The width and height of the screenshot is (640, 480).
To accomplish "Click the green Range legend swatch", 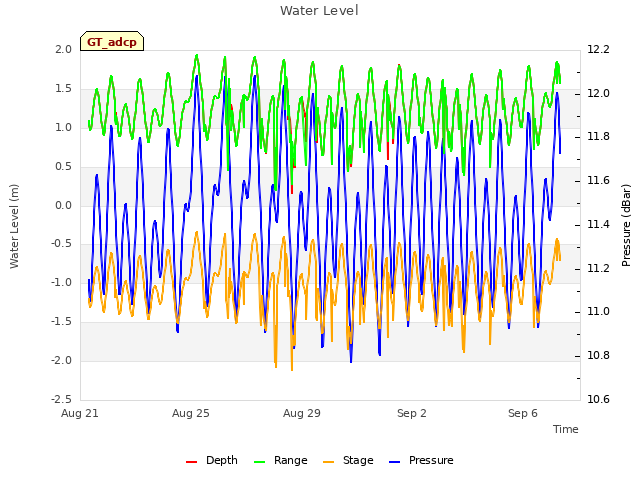I will (x=260, y=462).
